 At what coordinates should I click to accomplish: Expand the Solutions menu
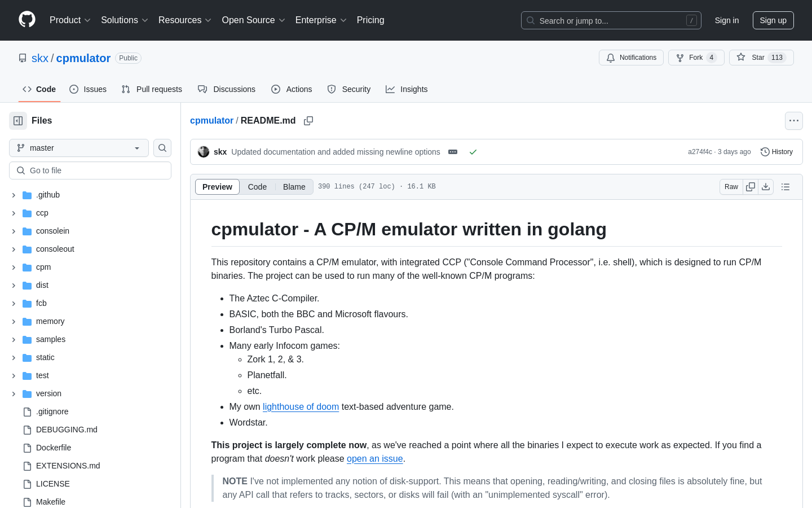point(125,20)
